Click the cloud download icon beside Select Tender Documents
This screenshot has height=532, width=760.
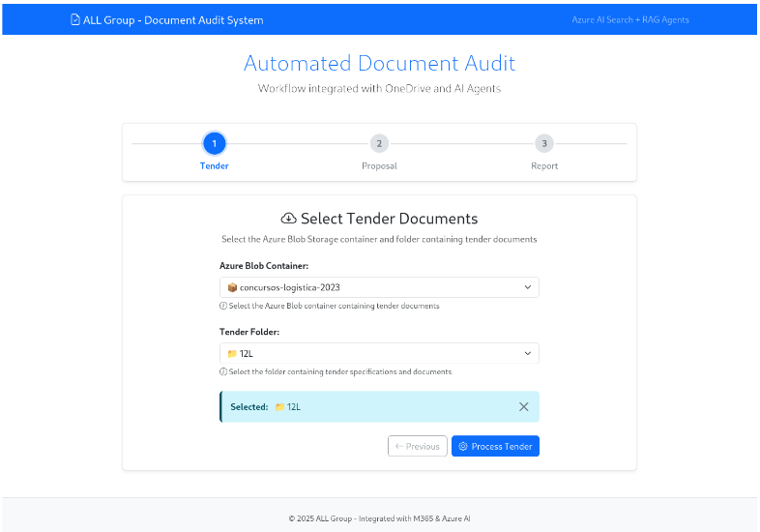click(289, 219)
